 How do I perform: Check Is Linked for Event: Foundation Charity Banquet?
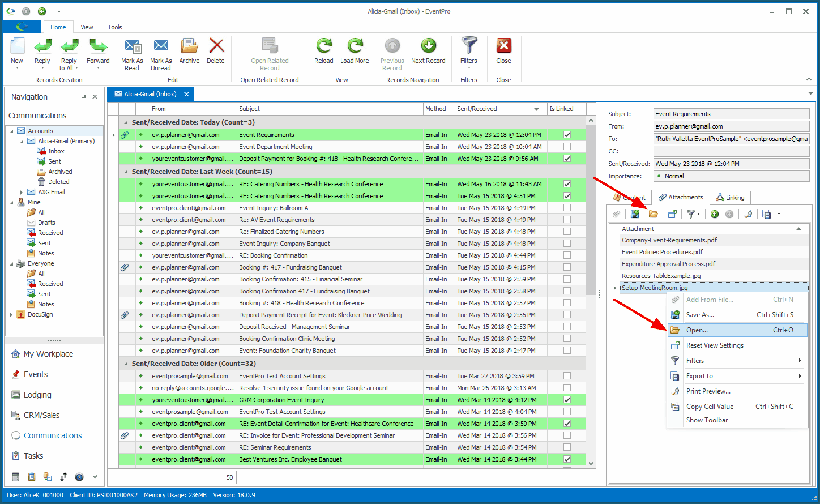pos(567,351)
